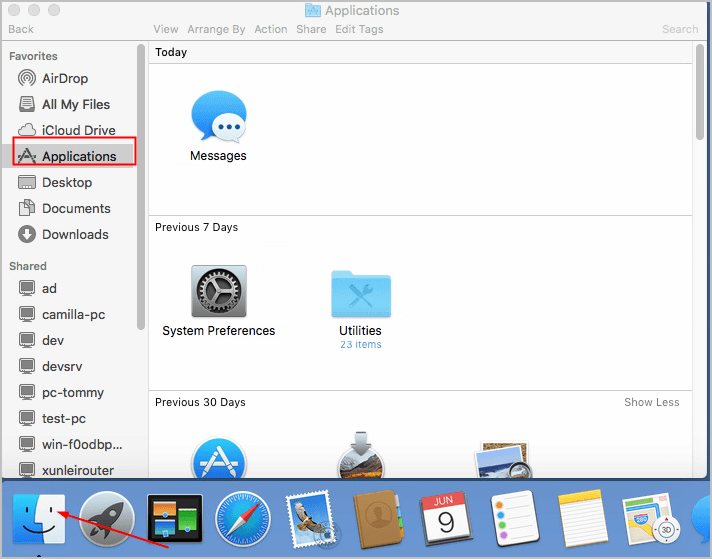Open Reminders icon in the Dock
Viewport: 712px width, 559px height.
click(514, 519)
